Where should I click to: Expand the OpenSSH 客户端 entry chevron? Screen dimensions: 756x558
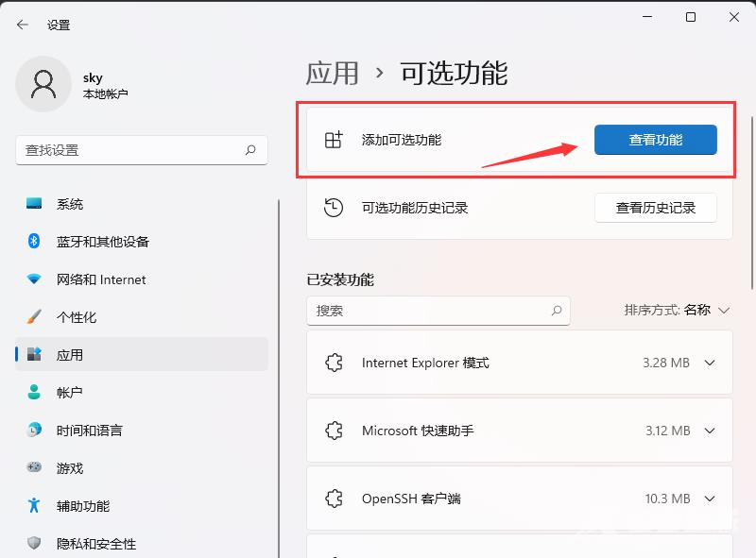pyautogui.click(x=710, y=499)
